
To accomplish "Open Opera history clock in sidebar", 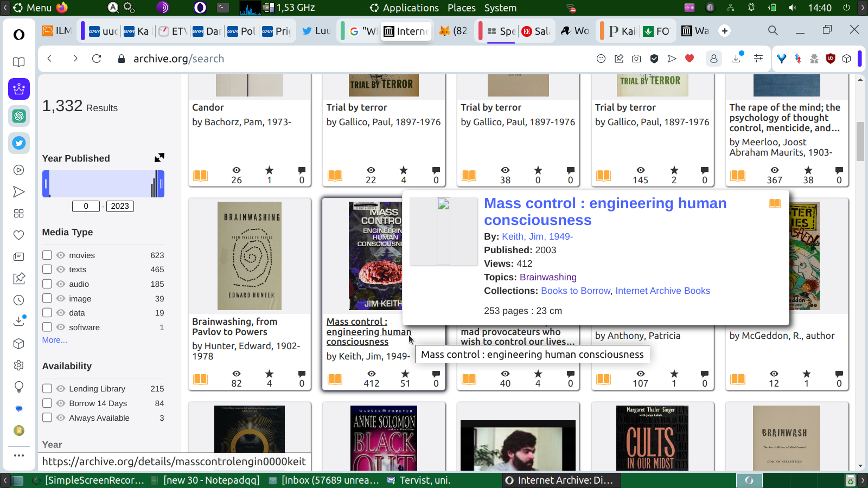I will 19,300.
